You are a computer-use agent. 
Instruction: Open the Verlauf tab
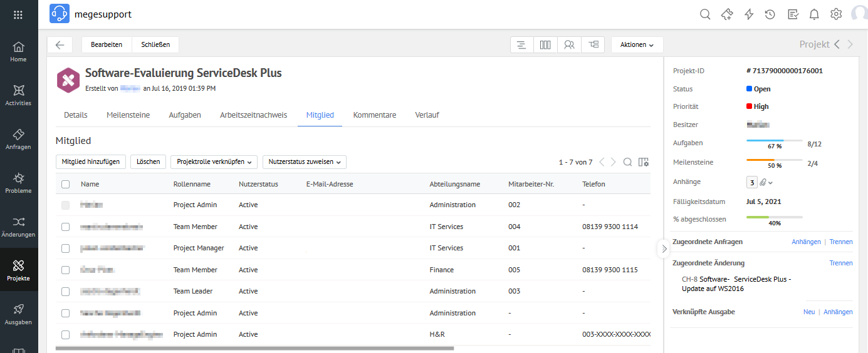pos(427,115)
